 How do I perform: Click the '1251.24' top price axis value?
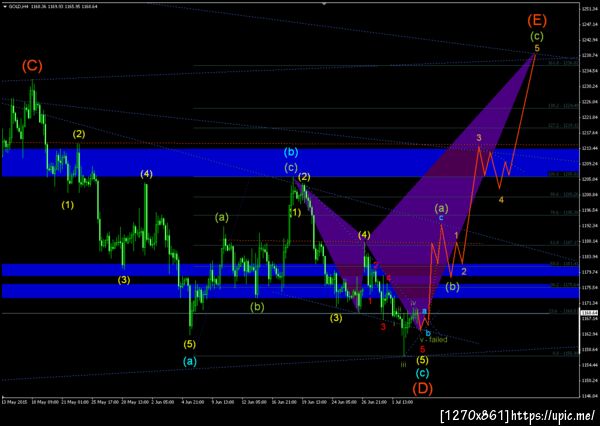(589, 9)
